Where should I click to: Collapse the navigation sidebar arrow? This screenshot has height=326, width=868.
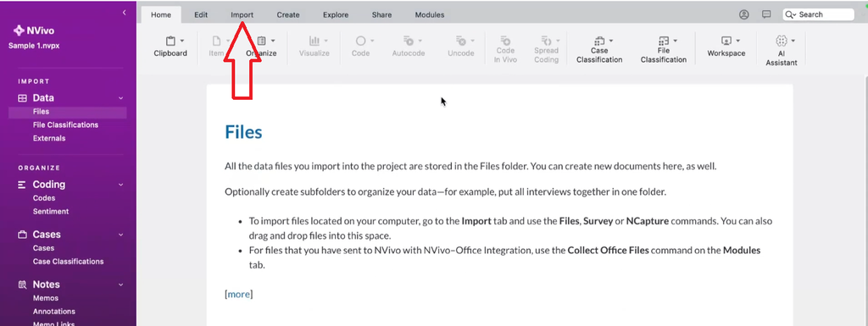click(124, 12)
